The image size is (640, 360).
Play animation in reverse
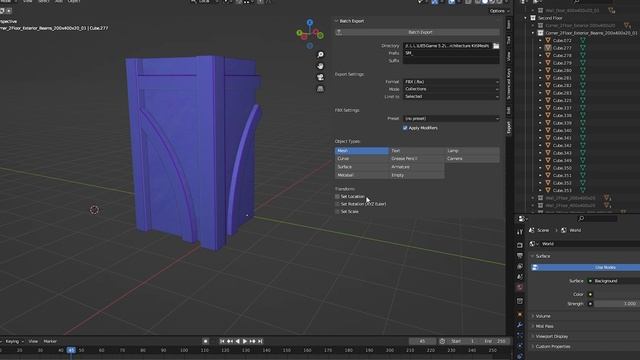[237, 341]
